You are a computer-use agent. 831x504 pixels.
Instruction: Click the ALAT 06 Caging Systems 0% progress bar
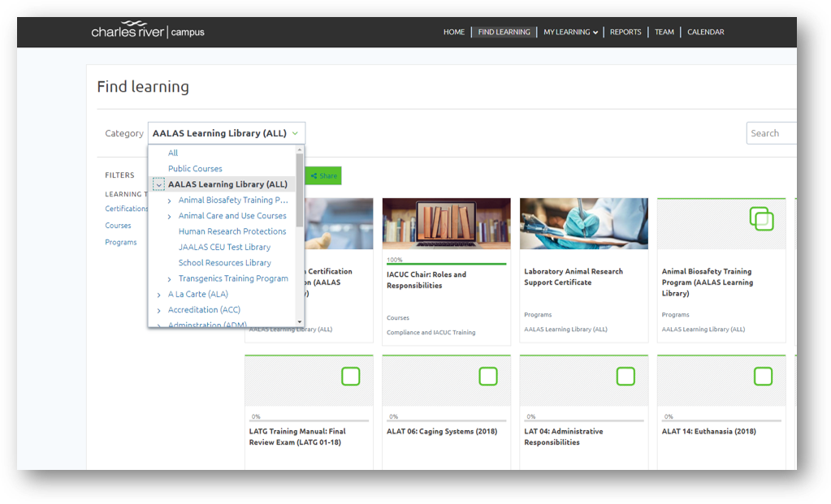tap(446, 420)
